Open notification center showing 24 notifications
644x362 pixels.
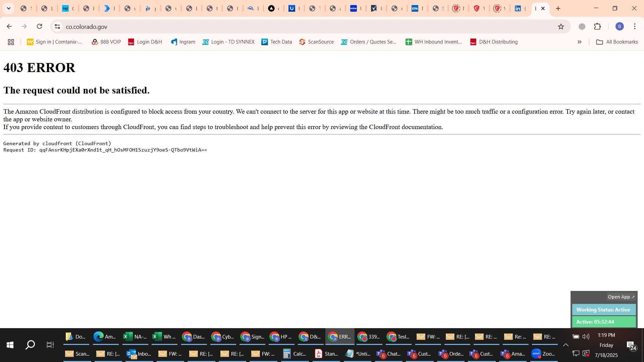pos(632,345)
